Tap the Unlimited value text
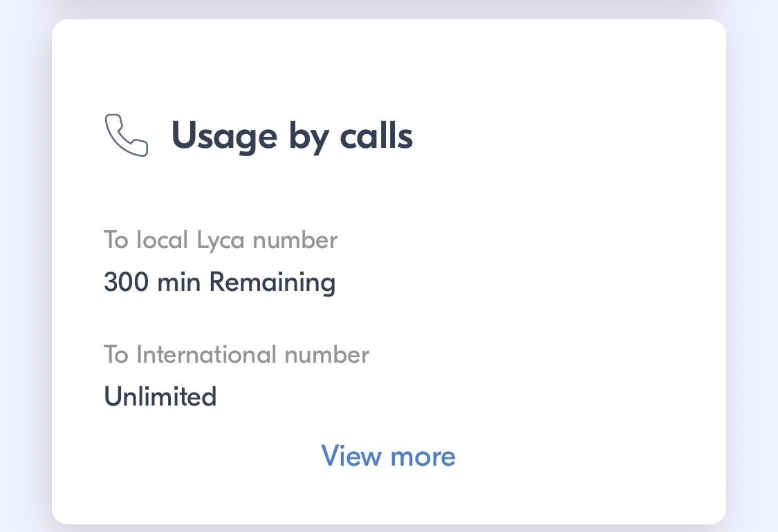Viewport: 778px width, 532px height. [x=160, y=397]
